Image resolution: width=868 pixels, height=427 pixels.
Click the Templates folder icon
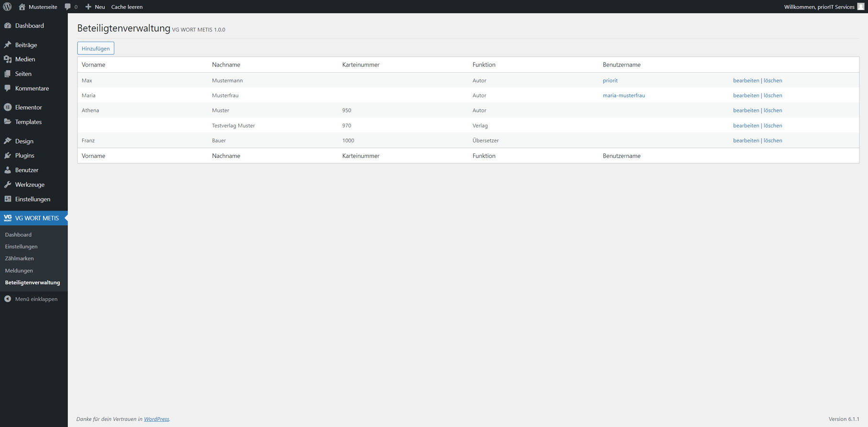point(8,122)
